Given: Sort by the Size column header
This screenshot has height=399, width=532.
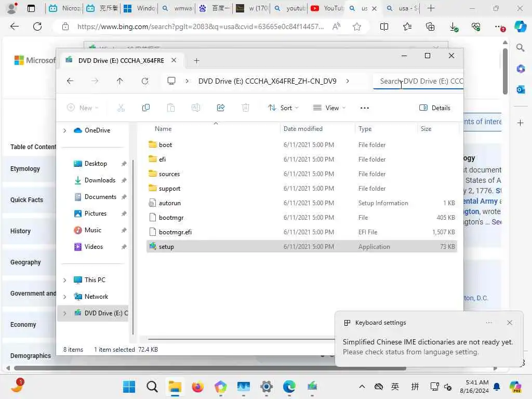Looking at the screenshot, I should (x=426, y=129).
